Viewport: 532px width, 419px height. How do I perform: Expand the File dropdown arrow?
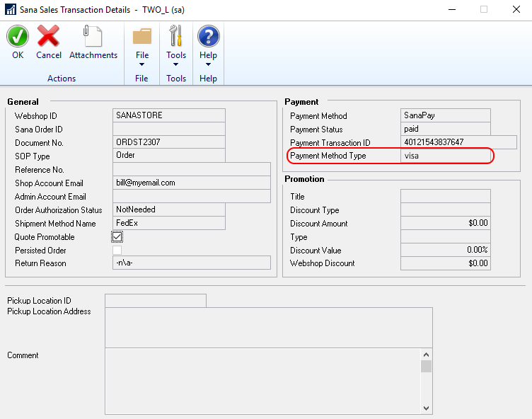pyautogui.click(x=142, y=65)
